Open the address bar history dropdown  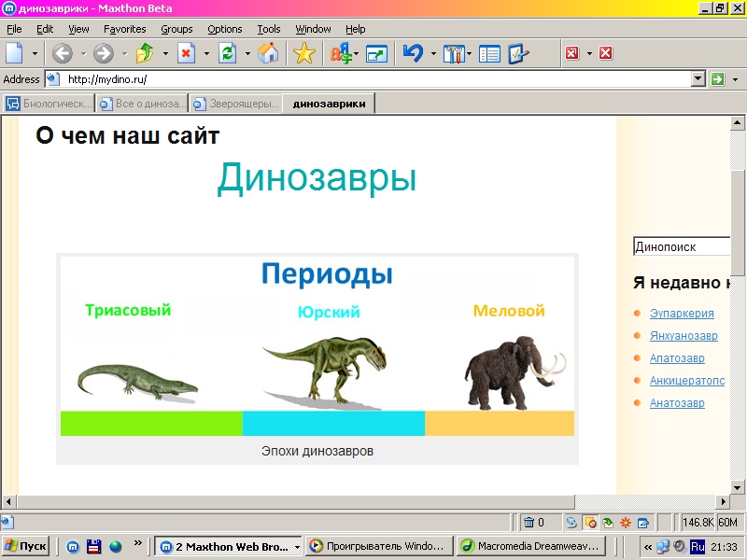click(698, 79)
